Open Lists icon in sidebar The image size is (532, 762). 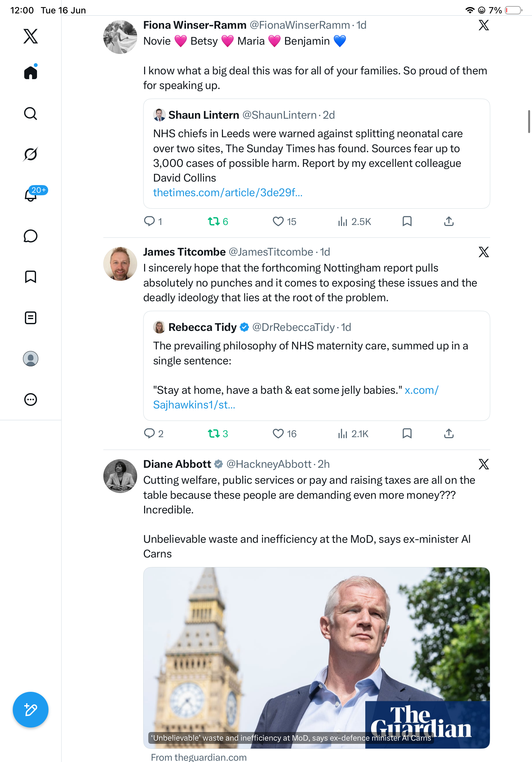[x=31, y=317]
